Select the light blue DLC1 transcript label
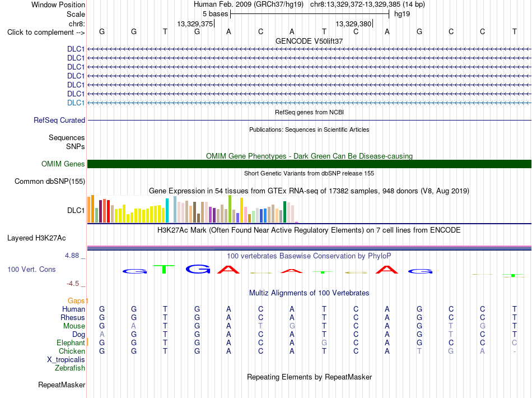Viewport: 532px width, 398px height. [x=76, y=103]
